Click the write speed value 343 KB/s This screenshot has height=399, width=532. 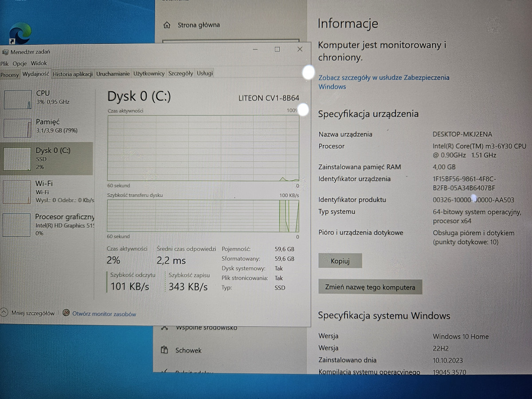pos(188,287)
